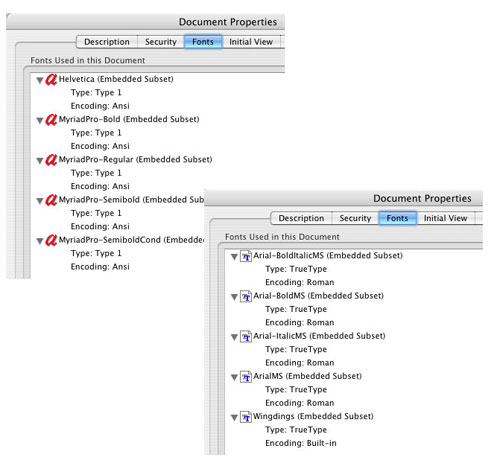Collapse the ArialMS font entry

pyautogui.click(x=234, y=377)
